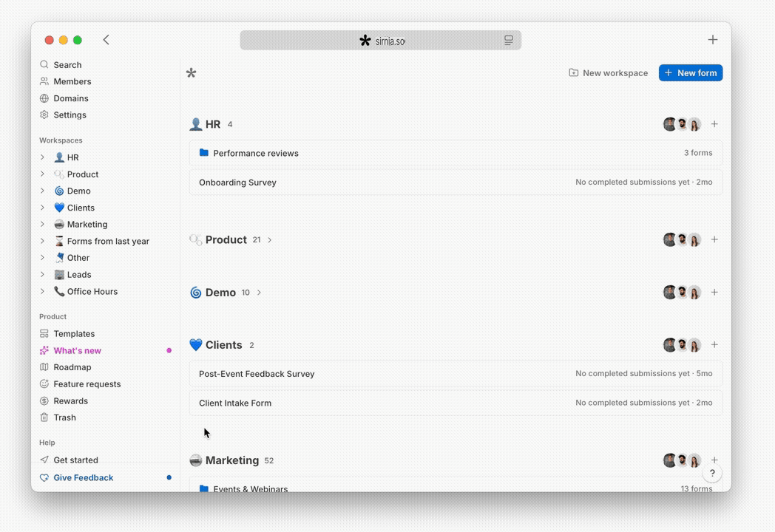
Task: Open the Get started link
Action: click(75, 460)
